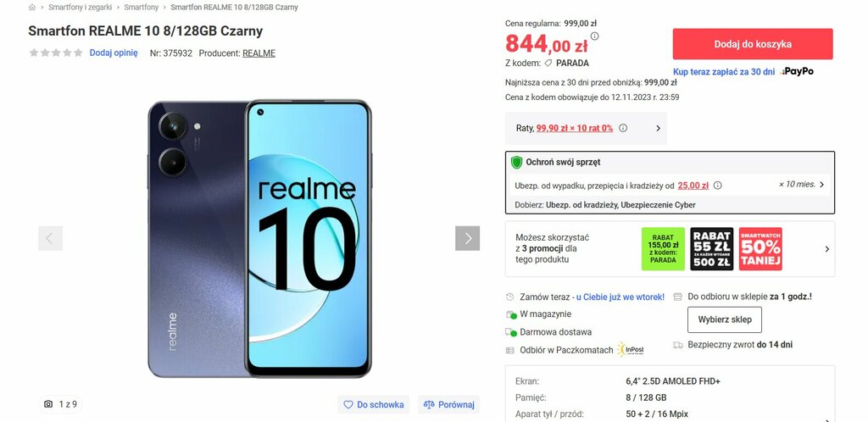
Task: Expand insurance options × 10 mies. chevron
Action: click(x=821, y=185)
